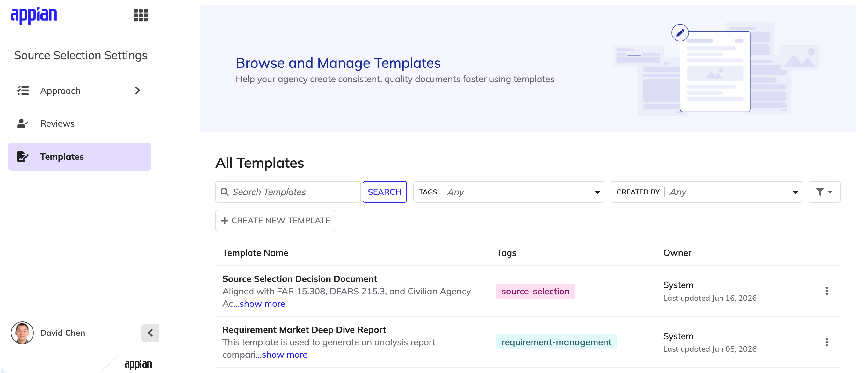Click the pencil edit icon in banner

coord(680,33)
